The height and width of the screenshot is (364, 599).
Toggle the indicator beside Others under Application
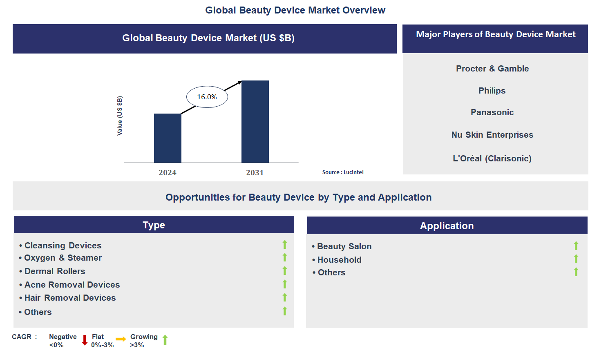pos(576,271)
